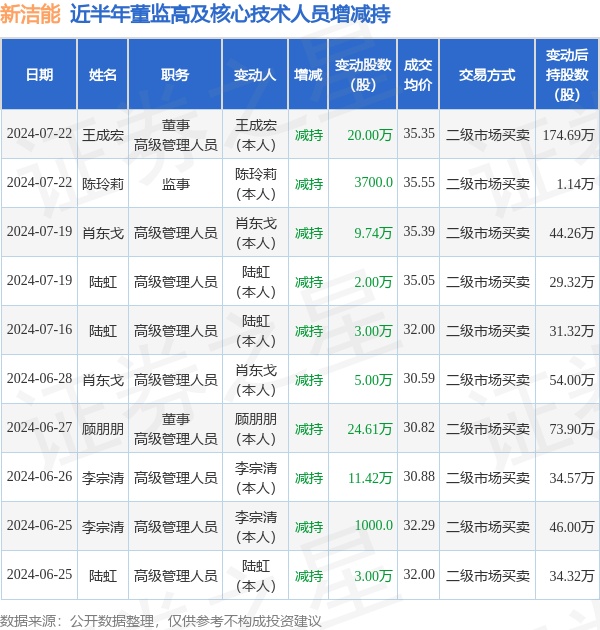Select name 王成宏 in 姓名 column
The height and width of the screenshot is (630, 600).
click(x=103, y=135)
